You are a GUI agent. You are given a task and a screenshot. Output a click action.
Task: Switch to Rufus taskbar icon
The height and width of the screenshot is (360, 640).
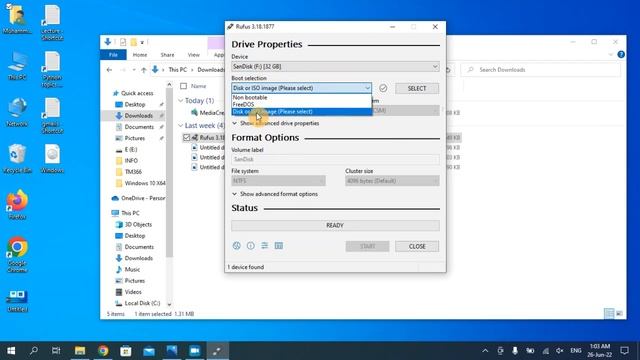pos(218,351)
